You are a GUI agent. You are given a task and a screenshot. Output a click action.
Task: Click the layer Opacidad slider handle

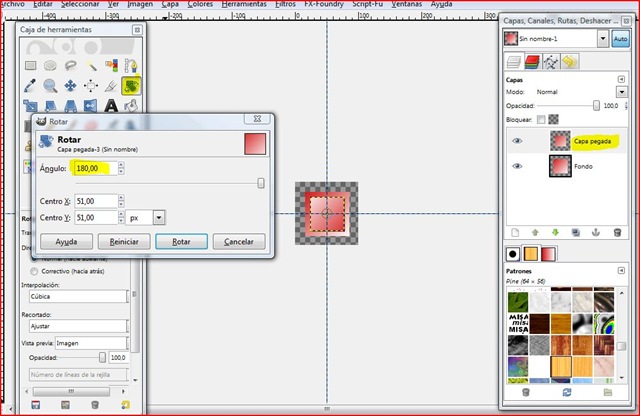pyautogui.click(x=596, y=106)
